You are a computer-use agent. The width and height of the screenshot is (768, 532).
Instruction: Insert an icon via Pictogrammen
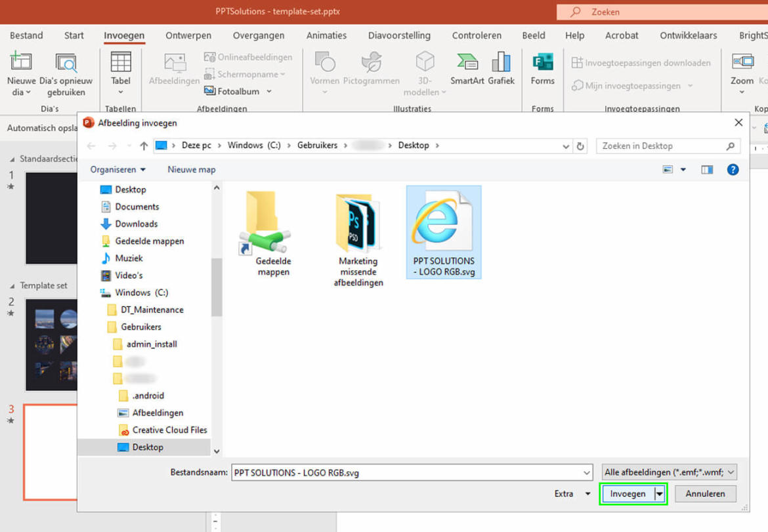[372, 69]
